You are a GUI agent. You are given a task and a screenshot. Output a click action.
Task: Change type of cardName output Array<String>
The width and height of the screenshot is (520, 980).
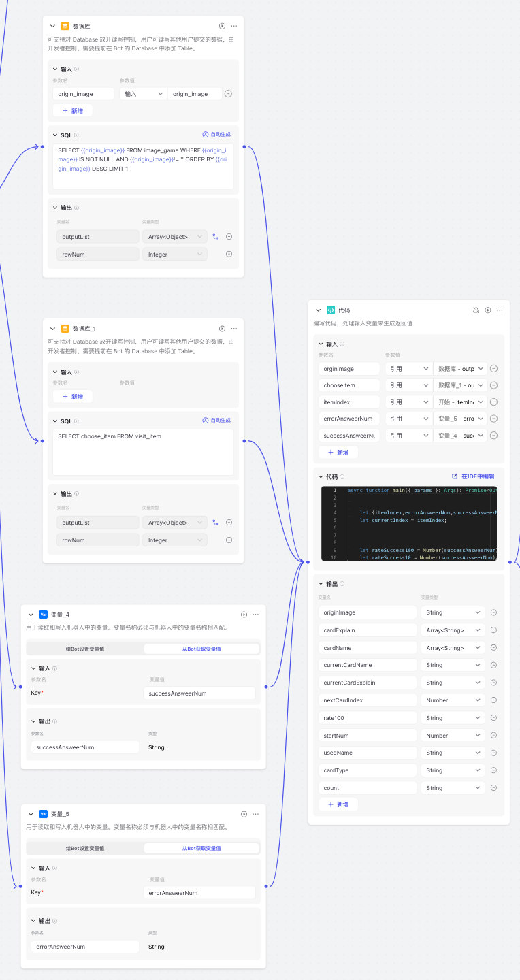(x=453, y=648)
